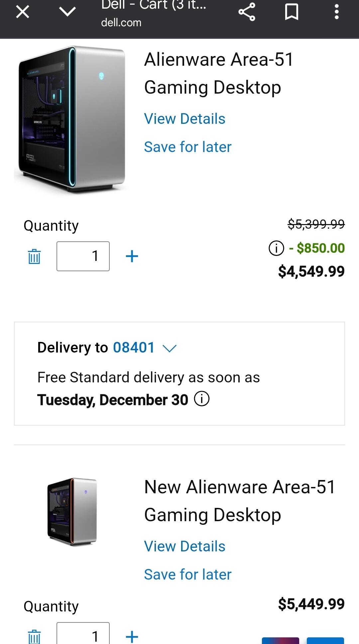
Task: Bookmark this Dell cart page
Action: coord(292,12)
